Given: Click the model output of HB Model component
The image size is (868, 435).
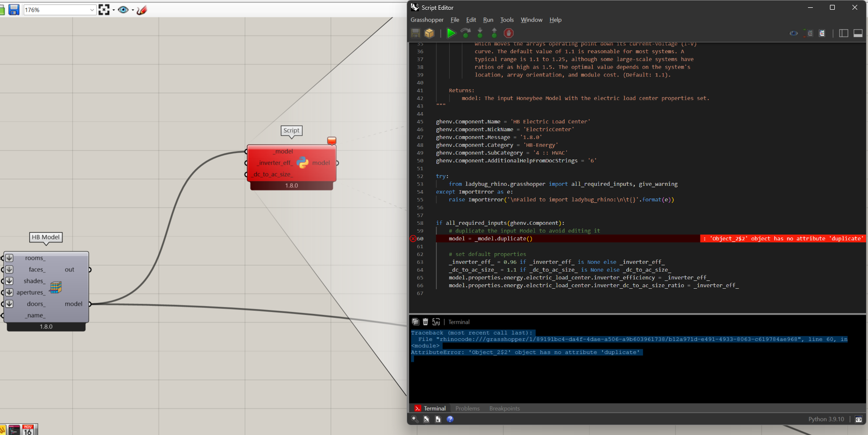Looking at the screenshot, I should coord(74,304).
